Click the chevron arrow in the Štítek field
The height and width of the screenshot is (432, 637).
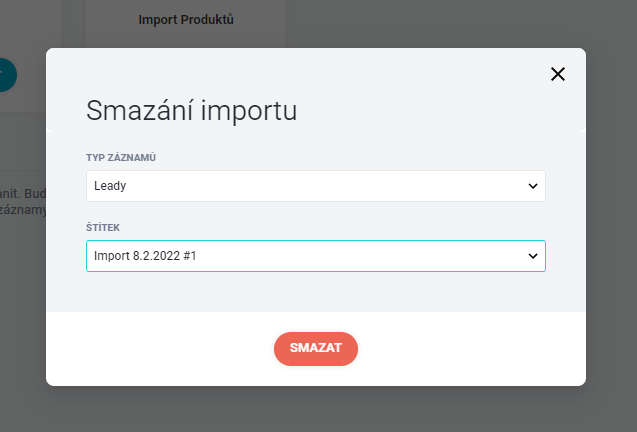(533, 256)
